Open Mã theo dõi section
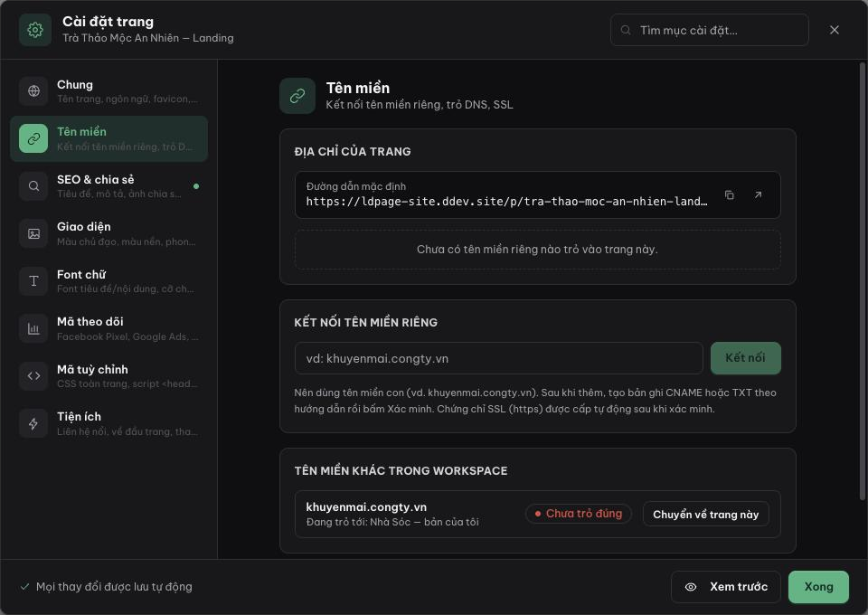 (x=109, y=329)
